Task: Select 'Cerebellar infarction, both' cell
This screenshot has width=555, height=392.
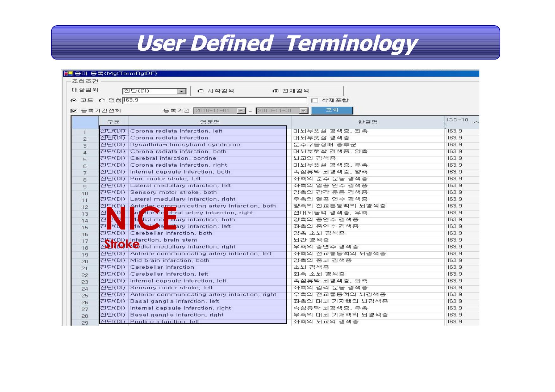Action: point(210,233)
